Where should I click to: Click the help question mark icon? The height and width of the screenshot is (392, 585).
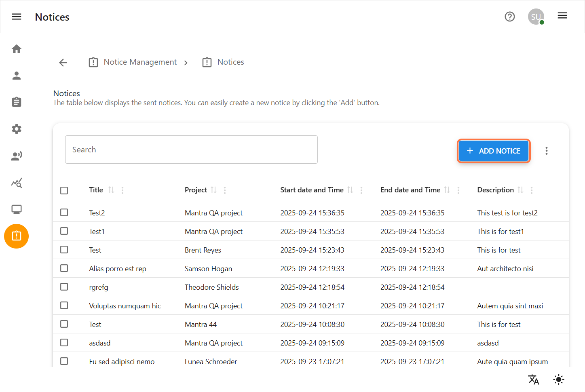[509, 17]
